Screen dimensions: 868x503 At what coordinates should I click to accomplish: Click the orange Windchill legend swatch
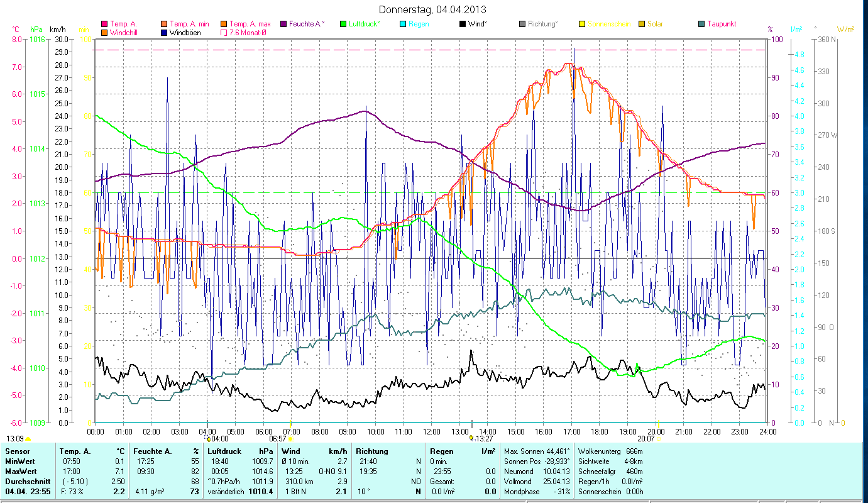click(104, 32)
